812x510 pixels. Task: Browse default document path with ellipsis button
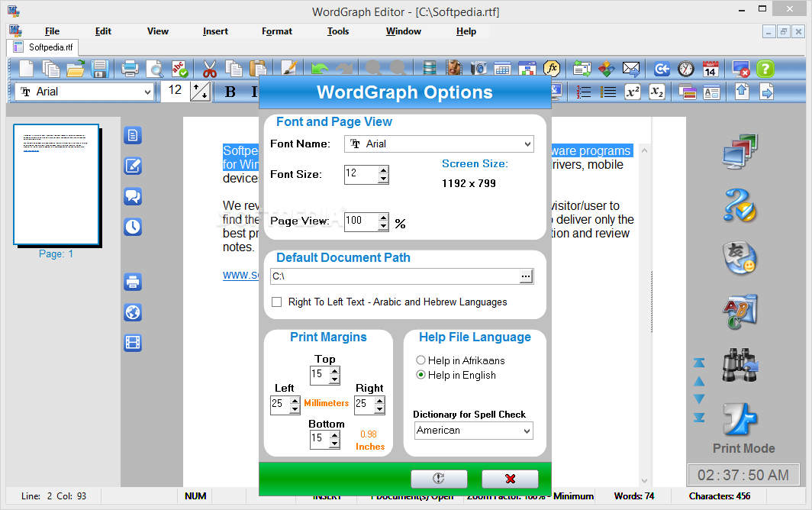point(526,276)
